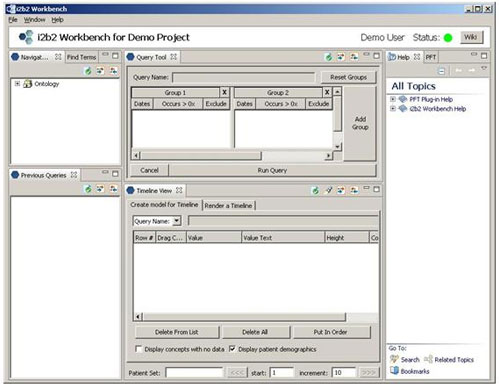499x387 pixels.
Task: Click the rightmost icon in Navigate Terms toolbar
Action: (113, 71)
